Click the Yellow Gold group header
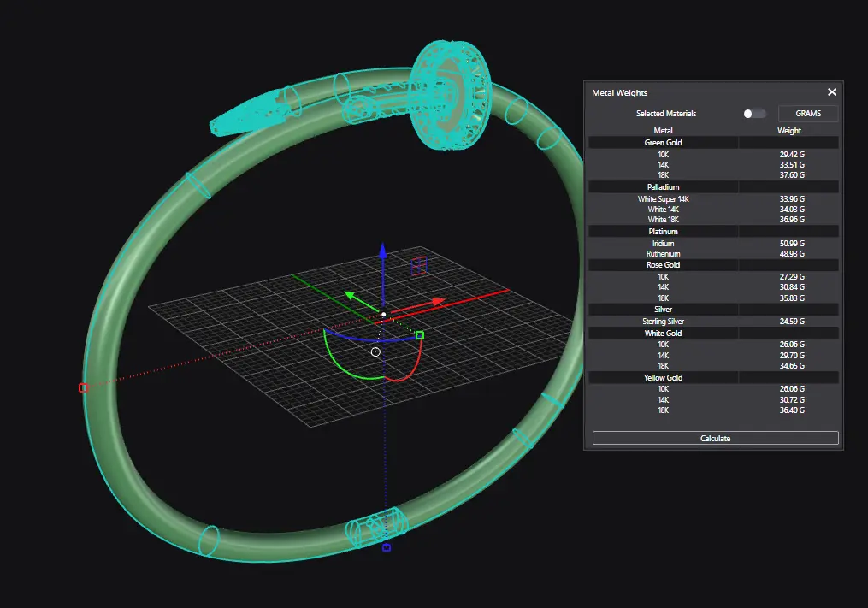Screen dimensions: 868x608 pyautogui.click(x=663, y=377)
